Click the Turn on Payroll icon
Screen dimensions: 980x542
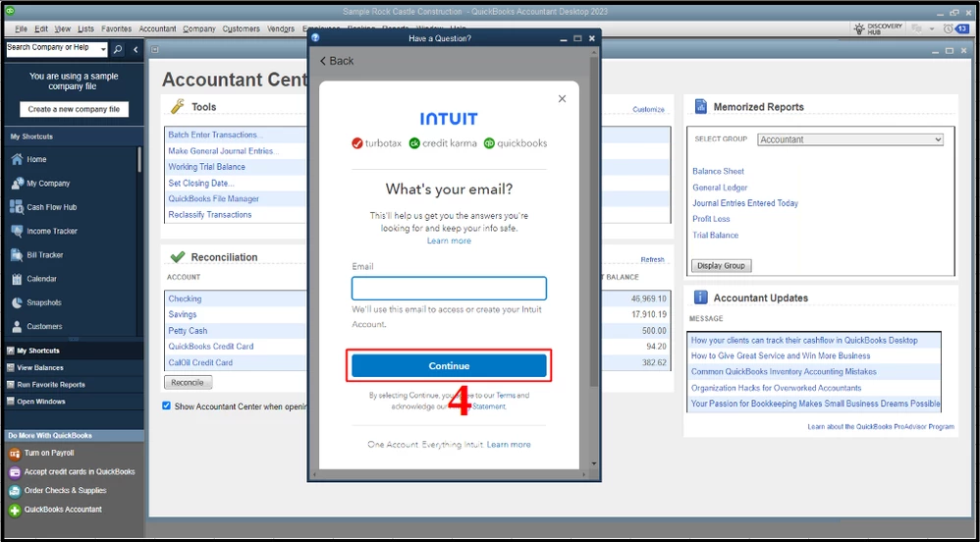[14, 454]
